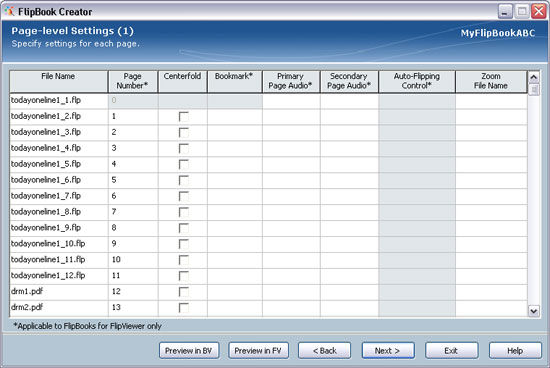This screenshot has height=368, width=550.
Task: Click the Auto-Flipping Control column header
Action: (x=417, y=82)
